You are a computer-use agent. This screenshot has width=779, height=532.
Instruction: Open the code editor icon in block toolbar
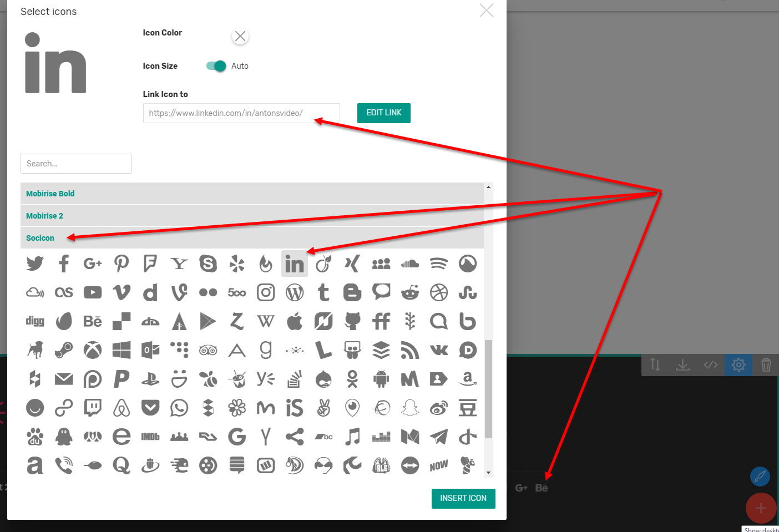[711, 365]
